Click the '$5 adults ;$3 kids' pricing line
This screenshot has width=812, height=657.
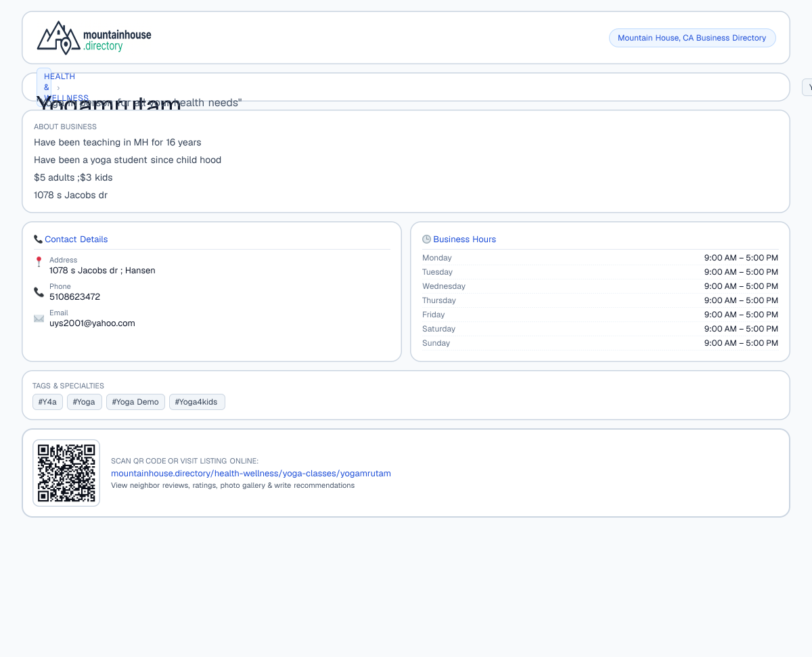pyautogui.click(x=73, y=178)
